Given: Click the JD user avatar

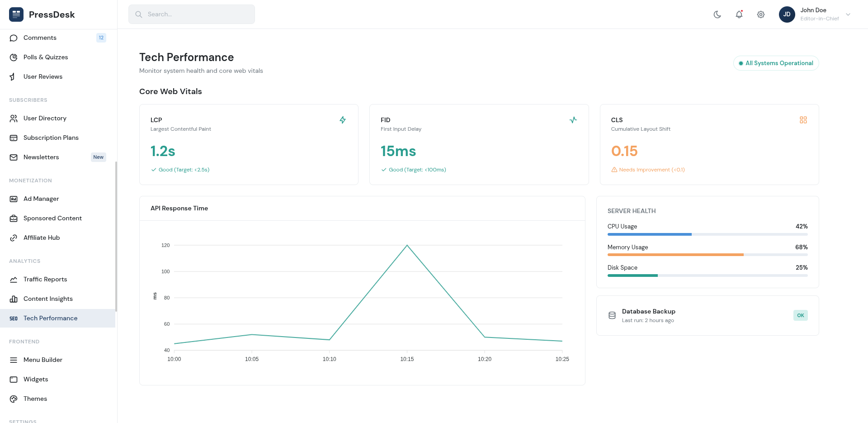Looking at the screenshot, I should coord(787,14).
